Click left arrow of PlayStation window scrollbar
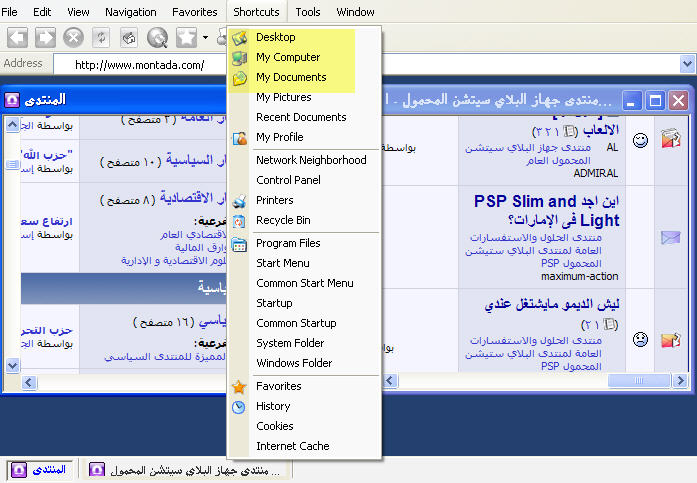697x483 pixels. coord(391,380)
